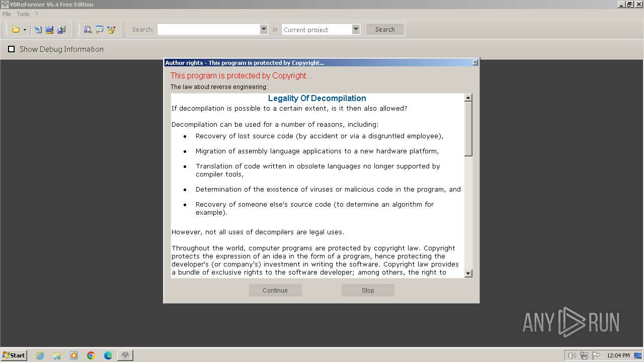
Task: Launch Microsoft Edge from taskbar
Action: pyautogui.click(x=108, y=355)
